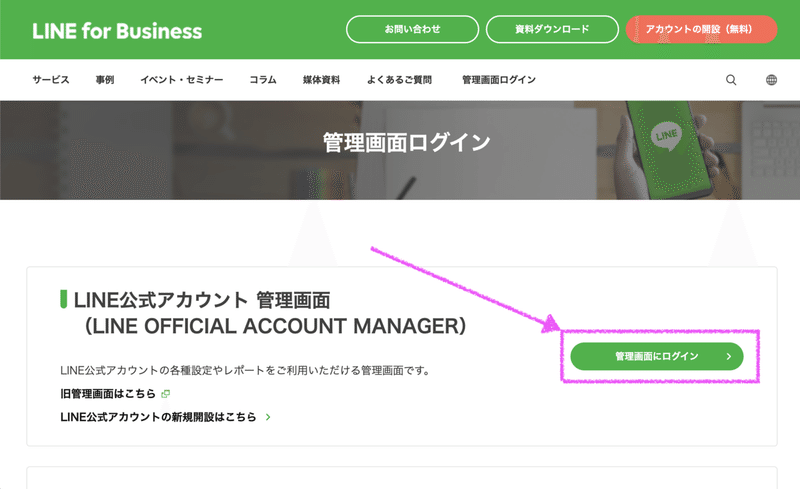Select 管理画面ログイン in navigation bar
Image resolution: width=800 pixels, height=489 pixels.
coord(498,80)
